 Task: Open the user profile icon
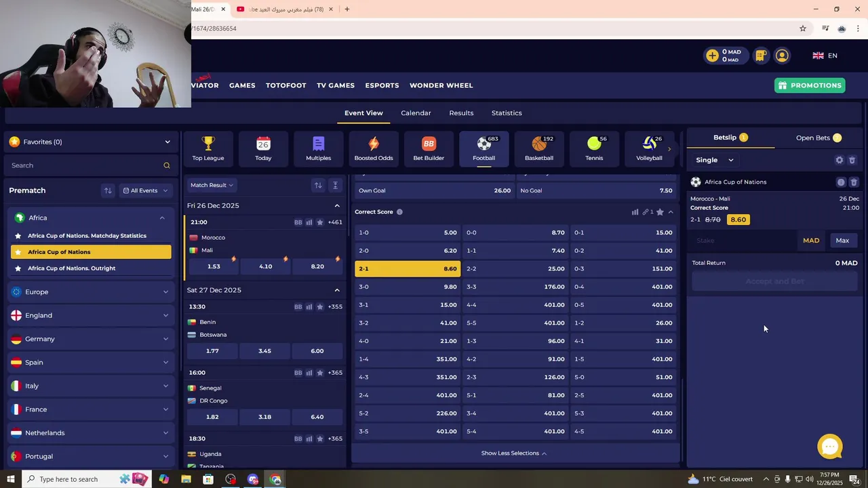(782, 56)
